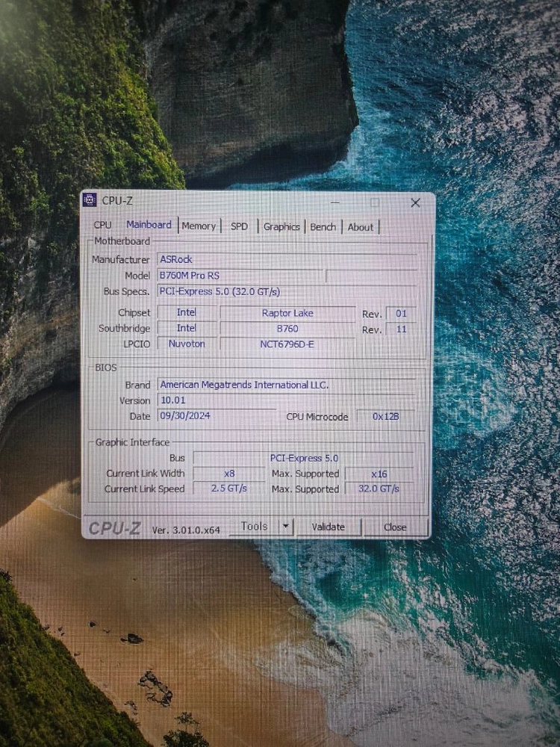Click the Intel chipset vendor field
Viewport: 560px width, 747px height.
tap(187, 312)
